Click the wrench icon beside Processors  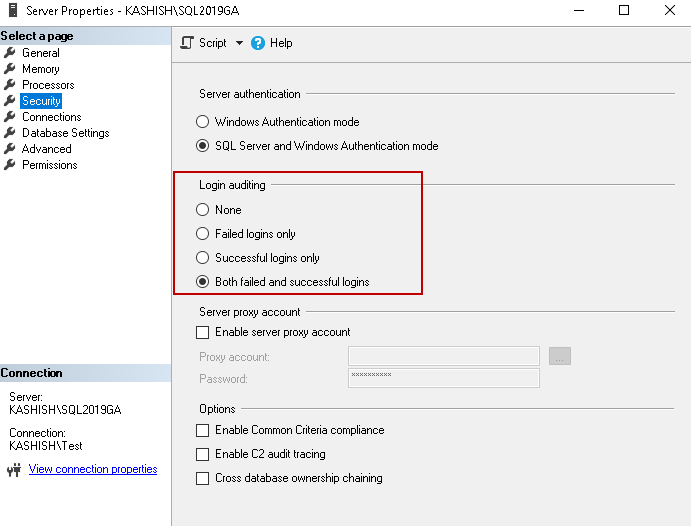(x=11, y=85)
